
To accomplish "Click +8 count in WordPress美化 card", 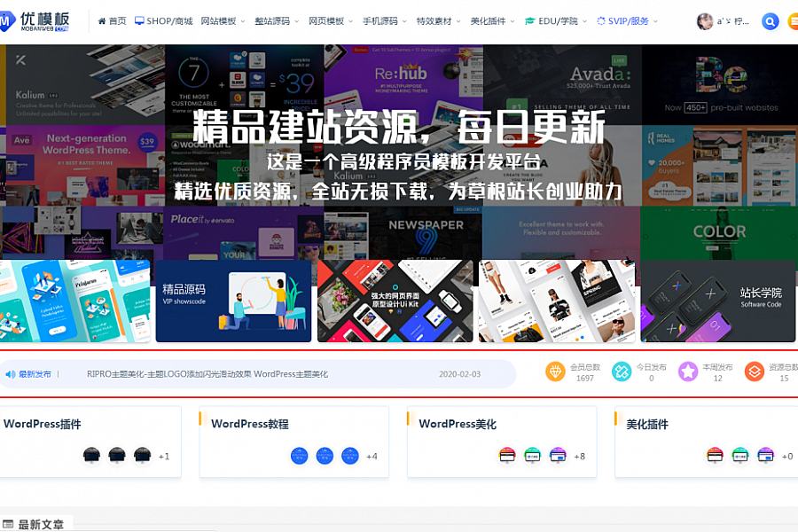I will click(579, 456).
